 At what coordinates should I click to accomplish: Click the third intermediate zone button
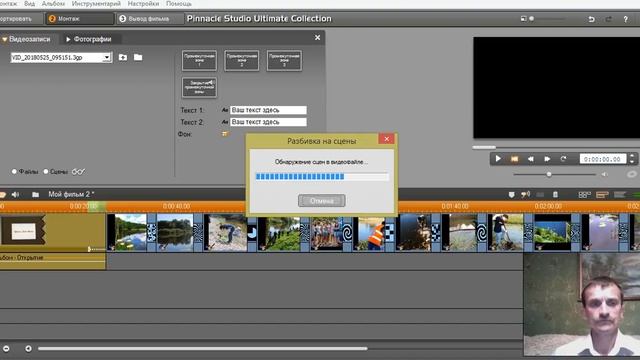(x=284, y=60)
